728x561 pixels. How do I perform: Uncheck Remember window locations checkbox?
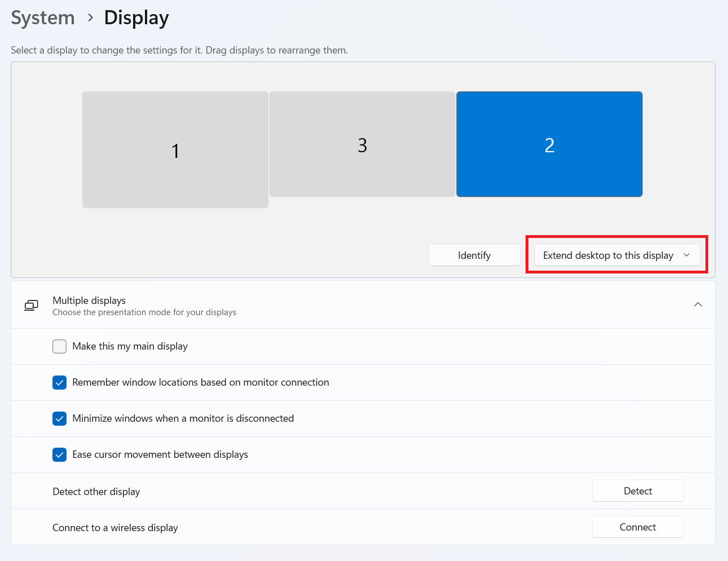pos(60,382)
